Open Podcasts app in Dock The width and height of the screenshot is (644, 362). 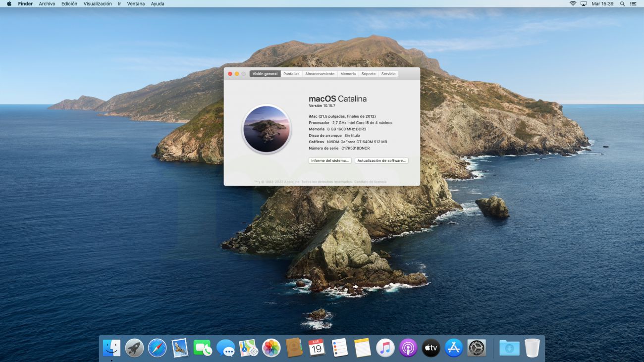408,348
